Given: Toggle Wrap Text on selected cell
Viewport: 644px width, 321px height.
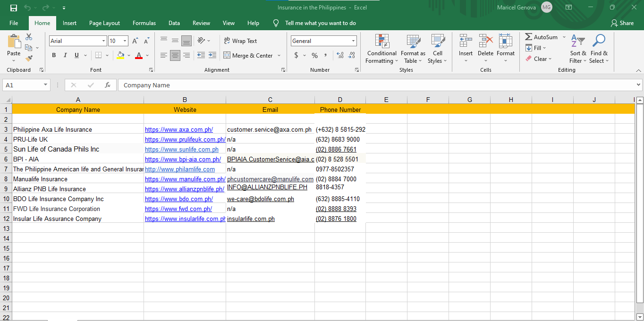Looking at the screenshot, I should click(x=240, y=41).
